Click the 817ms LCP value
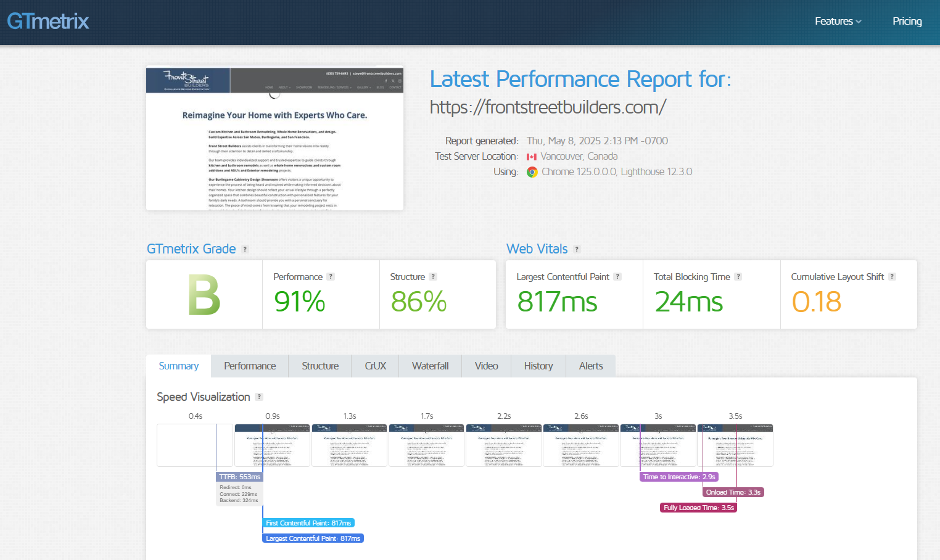This screenshot has width=940, height=560. (x=557, y=302)
